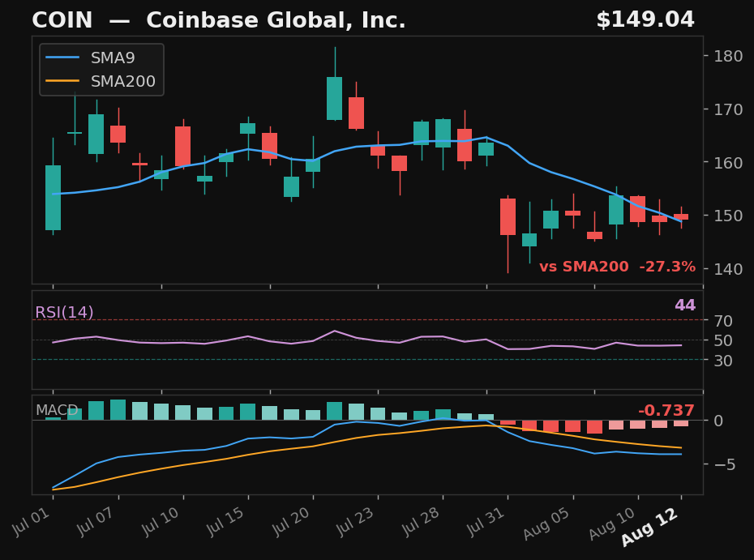Screen dimensions: 754x560
Task: Click the Jul 20 date label
Action: (x=290, y=521)
